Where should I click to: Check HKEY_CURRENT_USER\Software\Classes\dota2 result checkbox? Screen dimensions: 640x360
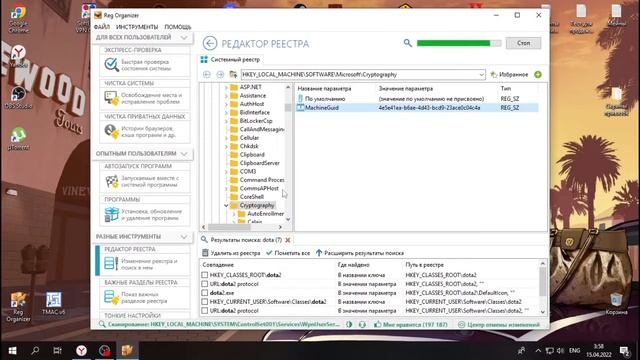tap(204, 302)
